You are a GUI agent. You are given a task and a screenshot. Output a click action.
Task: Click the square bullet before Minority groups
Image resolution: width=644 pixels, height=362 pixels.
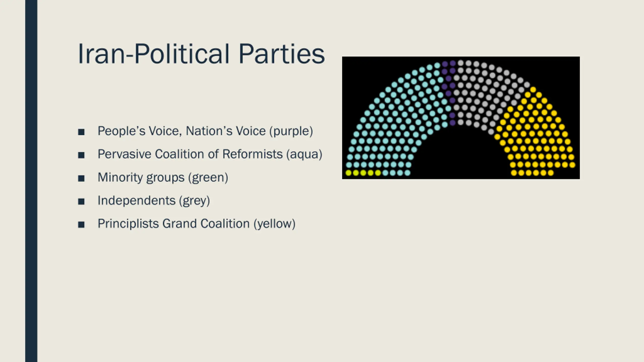(81, 178)
